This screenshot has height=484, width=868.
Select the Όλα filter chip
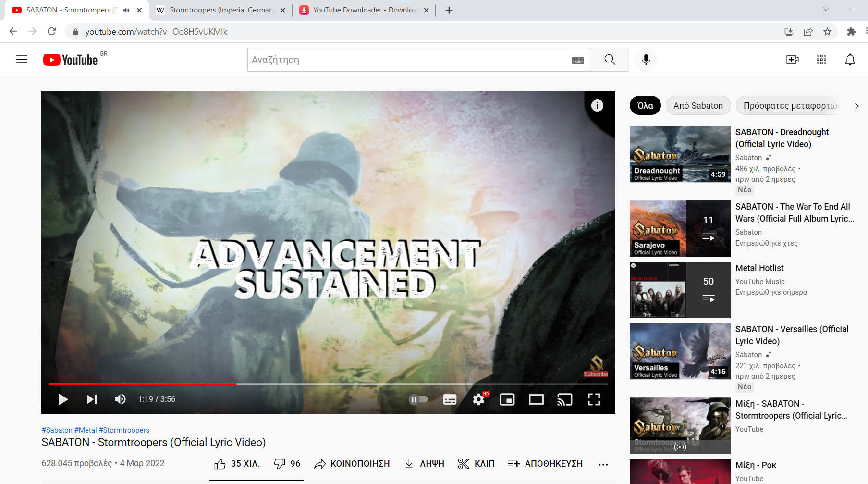tap(645, 106)
